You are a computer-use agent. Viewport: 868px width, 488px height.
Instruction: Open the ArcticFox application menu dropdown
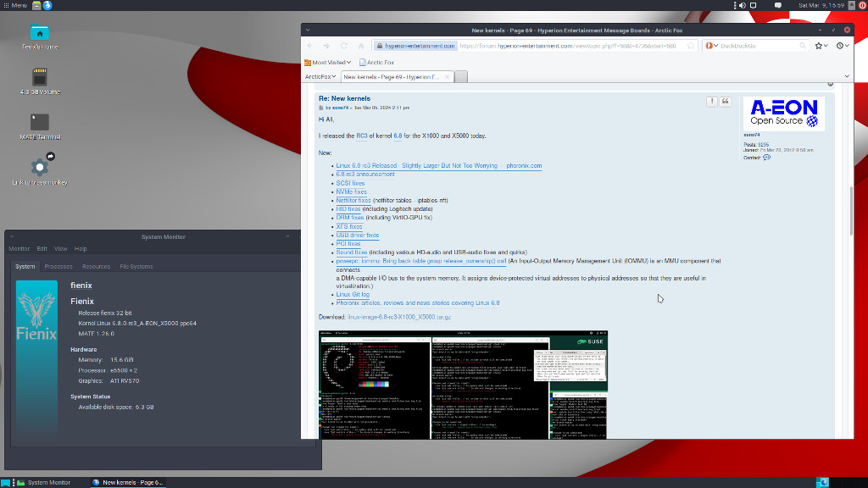point(320,77)
